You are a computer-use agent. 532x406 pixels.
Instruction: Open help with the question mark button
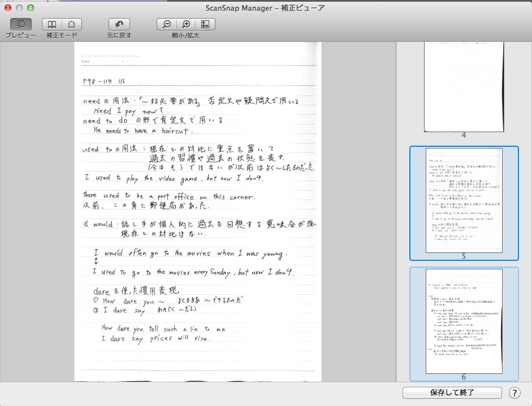(514, 393)
